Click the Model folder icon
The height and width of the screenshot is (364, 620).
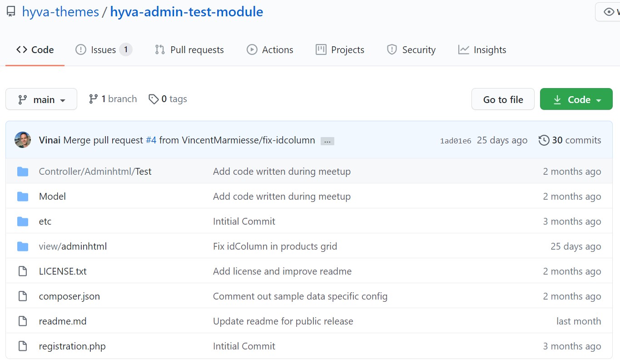22,197
